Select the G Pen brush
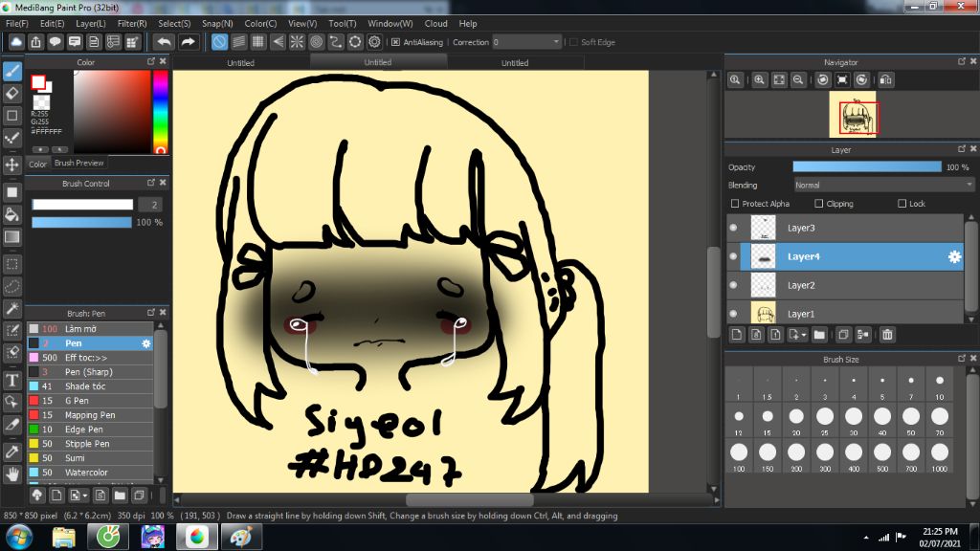The width and height of the screenshot is (980, 551). pyautogui.click(x=90, y=401)
